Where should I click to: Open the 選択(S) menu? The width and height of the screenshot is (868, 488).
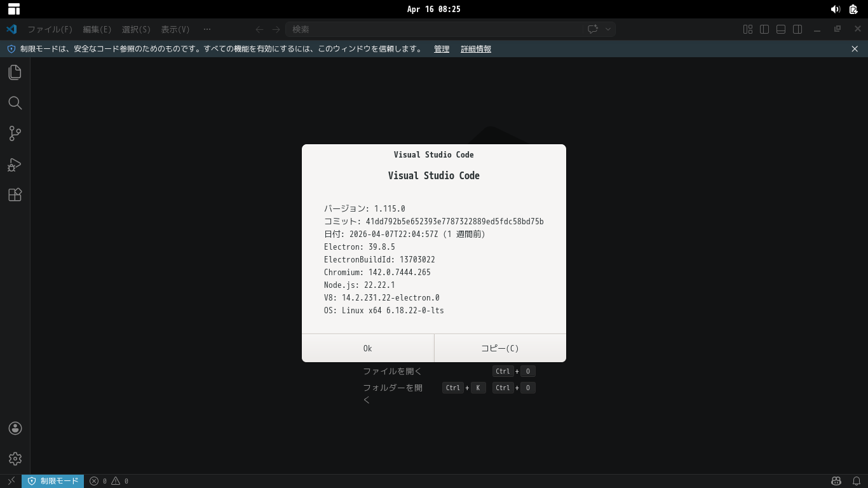(x=136, y=29)
